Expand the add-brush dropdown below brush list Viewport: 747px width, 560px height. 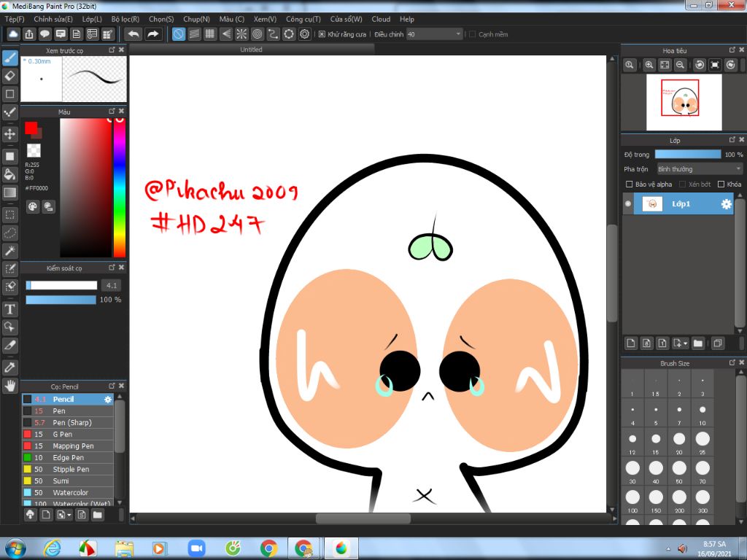pos(69,516)
